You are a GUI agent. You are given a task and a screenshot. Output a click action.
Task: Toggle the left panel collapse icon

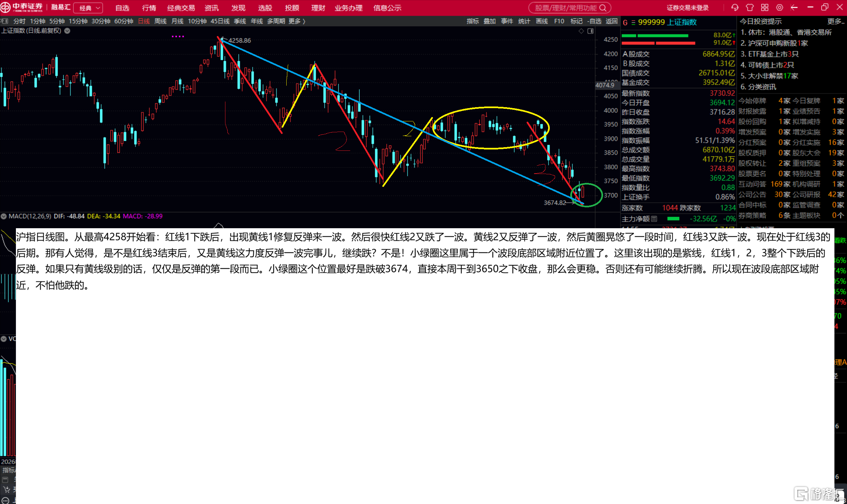[4, 21]
